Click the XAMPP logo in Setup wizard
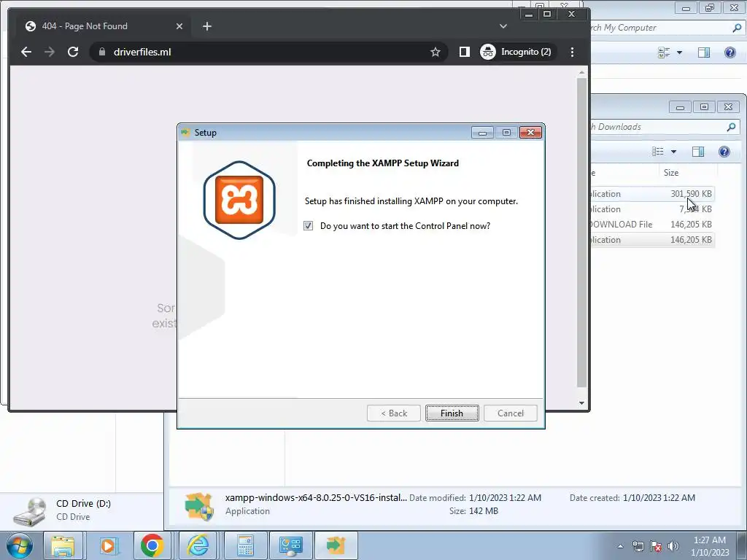Screen dimensions: 747x560 tap(239, 200)
